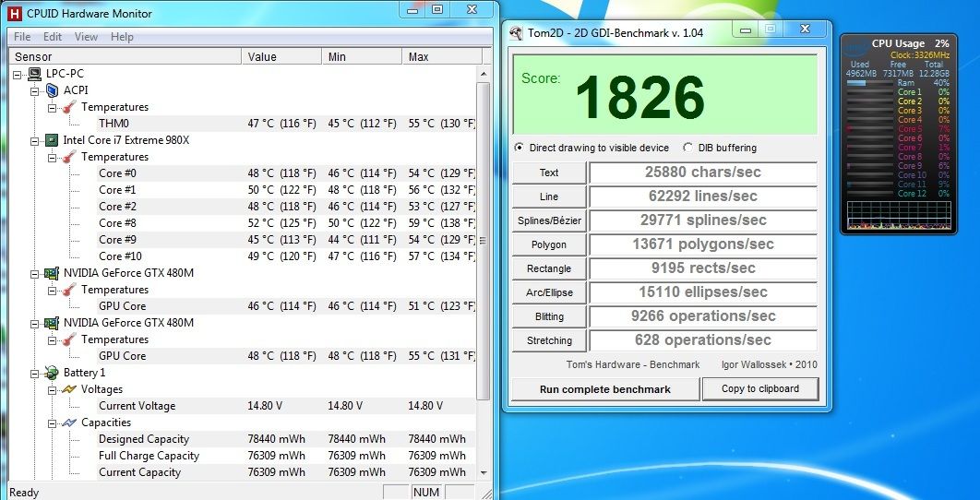980x500 pixels.
Task: Click the Hardware Monitor vertical scrollbar thumb
Action: click(484, 241)
